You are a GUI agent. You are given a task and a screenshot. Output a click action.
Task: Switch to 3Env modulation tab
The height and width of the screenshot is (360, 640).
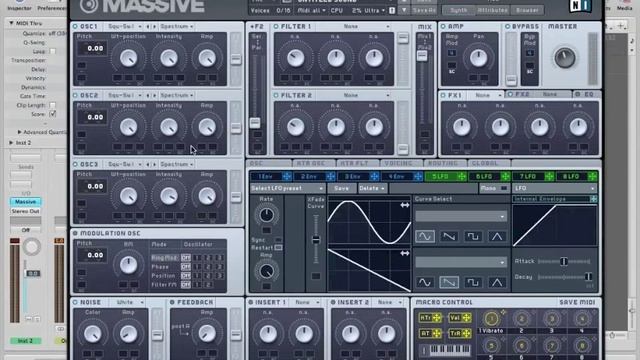point(357,176)
